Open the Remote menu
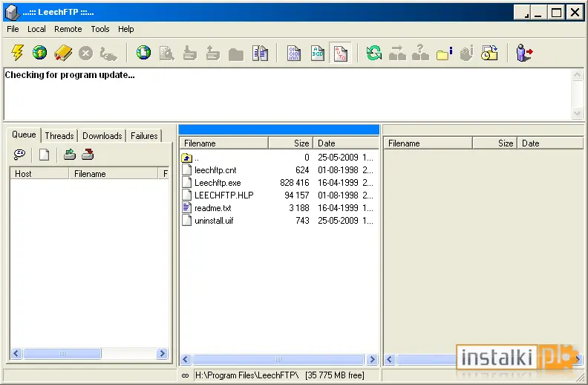Screen dimensions: 588x385 pyautogui.click(x=68, y=29)
